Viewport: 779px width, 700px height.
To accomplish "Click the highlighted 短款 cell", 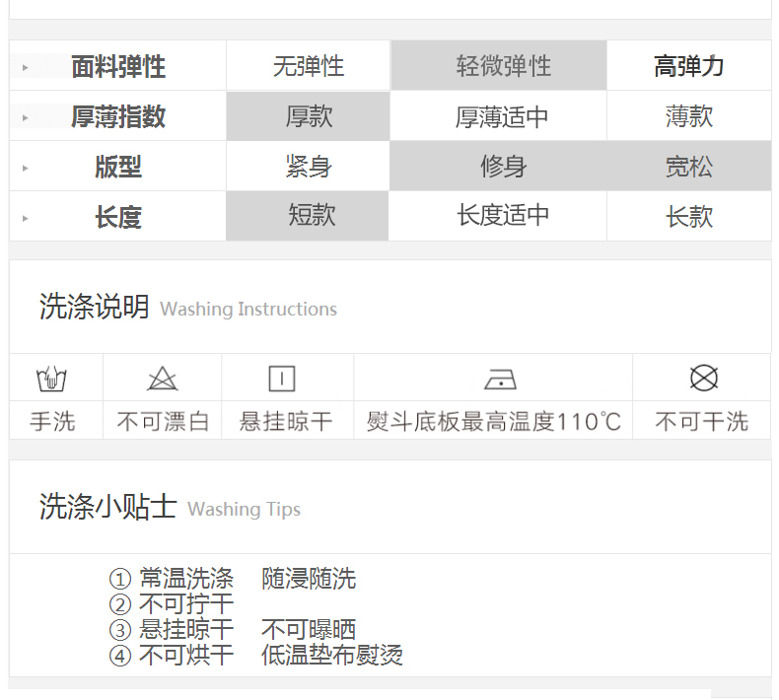I will tap(308, 216).
